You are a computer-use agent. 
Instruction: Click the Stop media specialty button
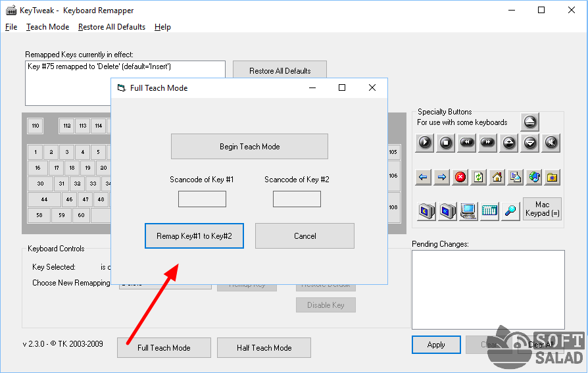tap(446, 141)
